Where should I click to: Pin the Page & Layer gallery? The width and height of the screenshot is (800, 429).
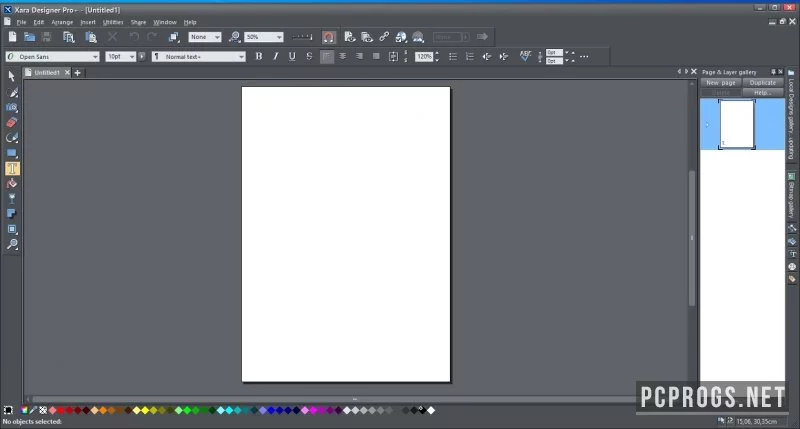coord(773,72)
